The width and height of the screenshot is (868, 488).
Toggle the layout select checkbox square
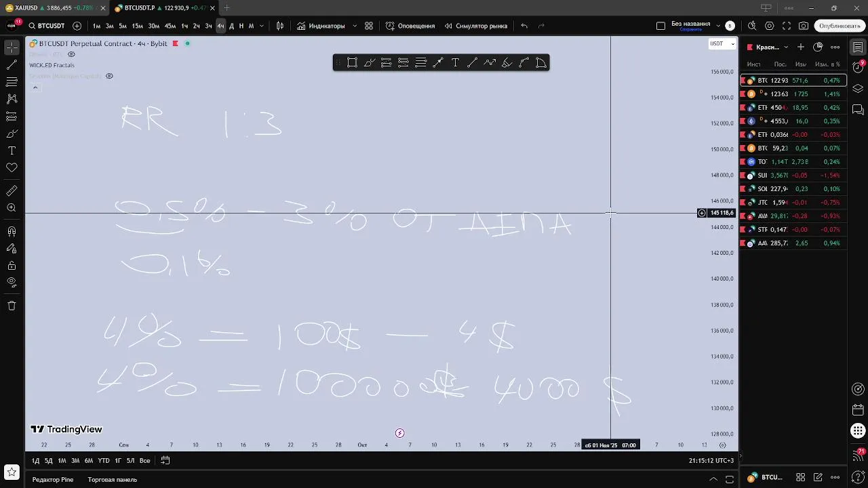[661, 26]
